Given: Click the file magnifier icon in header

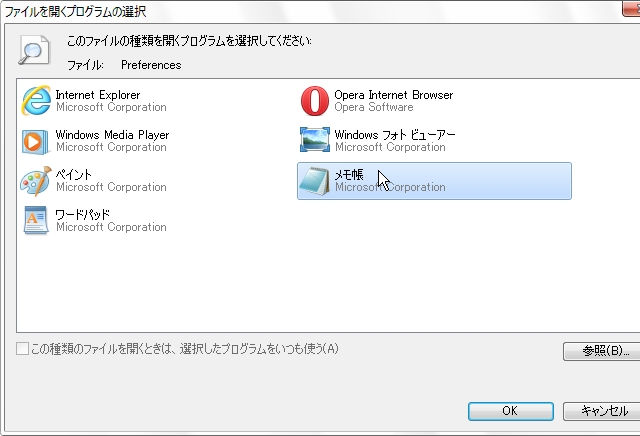Looking at the screenshot, I should pyautogui.click(x=33, y=51).
